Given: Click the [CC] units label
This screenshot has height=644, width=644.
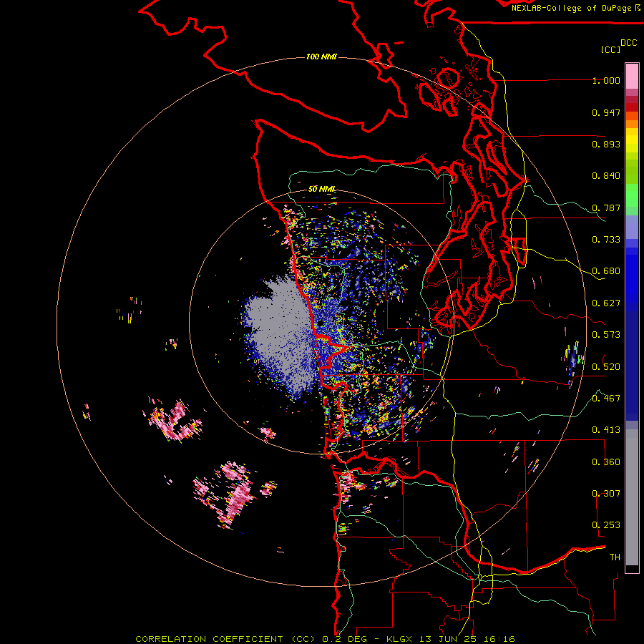Looking at the screenshot, I should coord(610,49).
